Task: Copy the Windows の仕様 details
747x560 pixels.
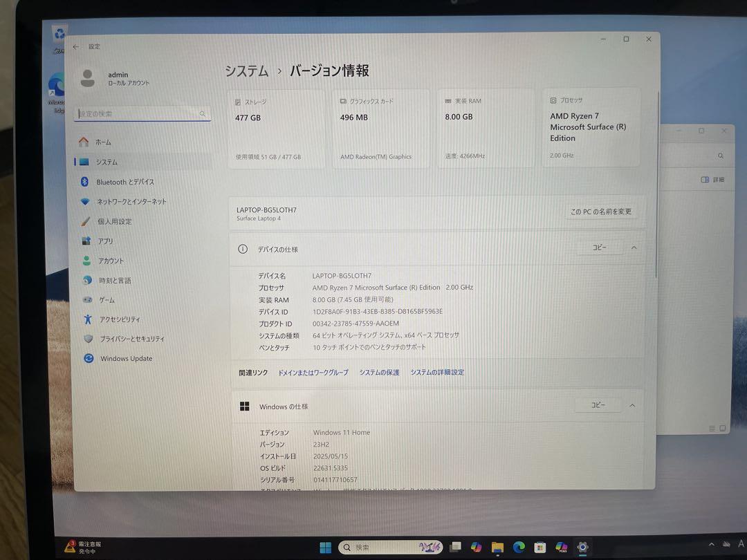Action: 598,404
